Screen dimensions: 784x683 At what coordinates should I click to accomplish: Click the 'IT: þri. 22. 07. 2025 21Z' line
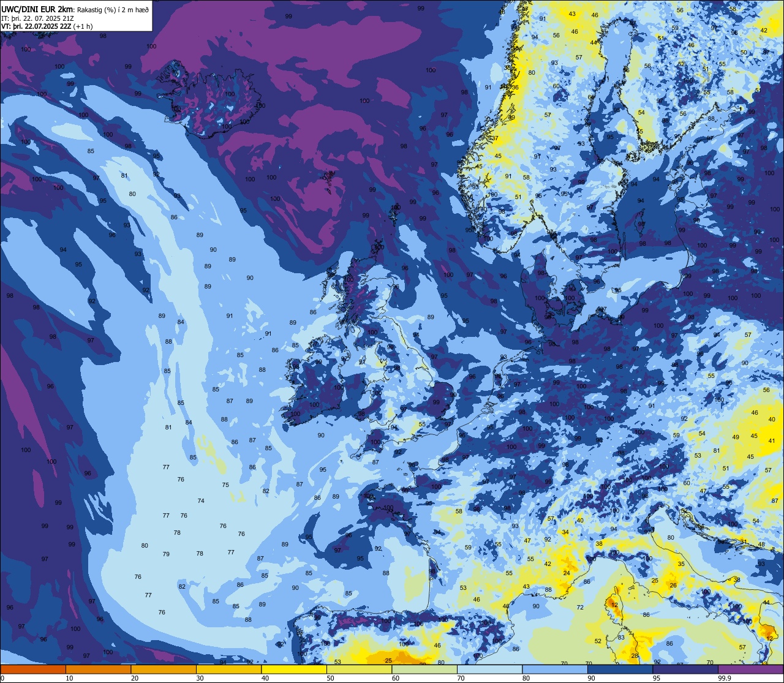(38, 18)
